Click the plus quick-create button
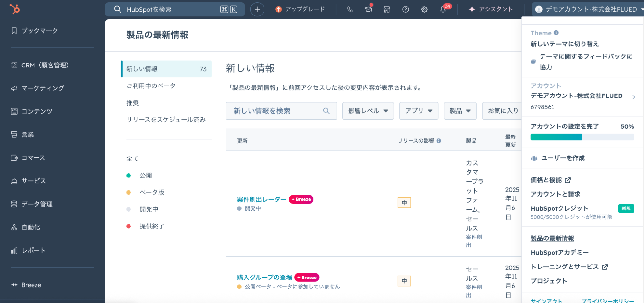The image size is (644, 303). [x=257, y=9]
